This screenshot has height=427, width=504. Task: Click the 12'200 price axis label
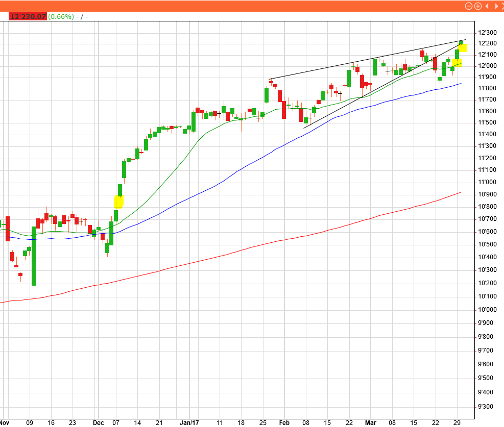pos(487,43)
